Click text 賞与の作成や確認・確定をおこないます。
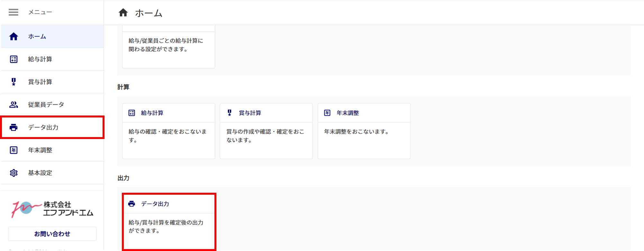Viewport: 644px width, 251px height. pos(265,136)
